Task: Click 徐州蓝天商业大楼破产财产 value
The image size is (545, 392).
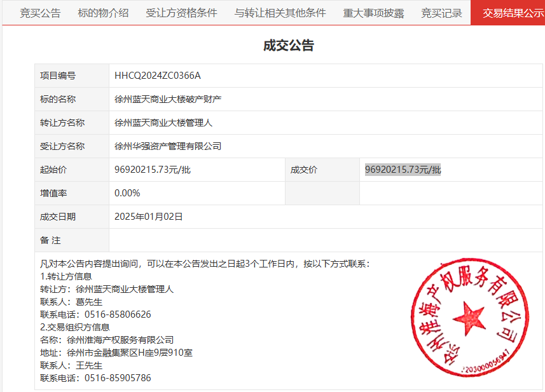Action: 168,99
